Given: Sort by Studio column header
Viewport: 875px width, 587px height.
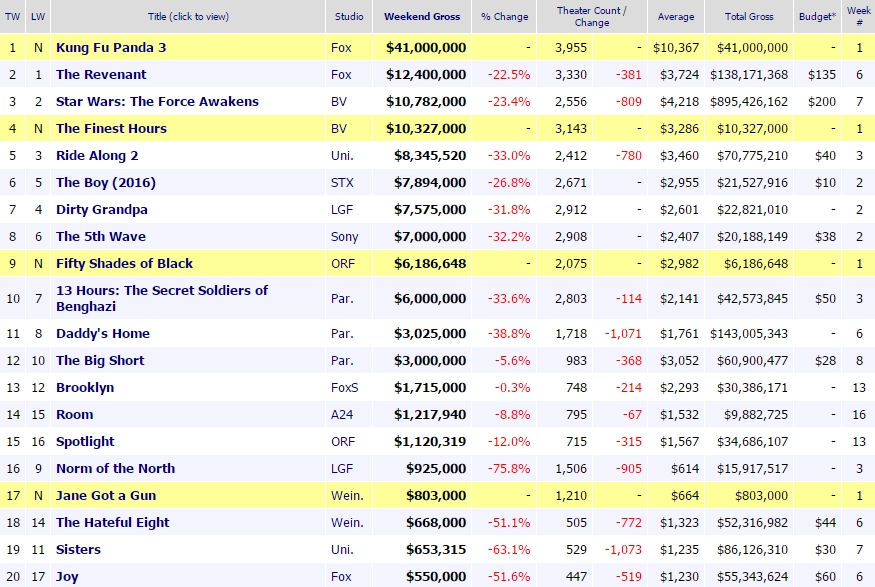Looking at the screenshot, I should (349, 16).
